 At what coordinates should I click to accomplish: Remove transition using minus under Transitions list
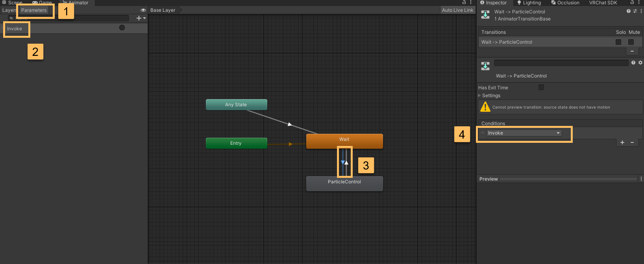[632, 51]
